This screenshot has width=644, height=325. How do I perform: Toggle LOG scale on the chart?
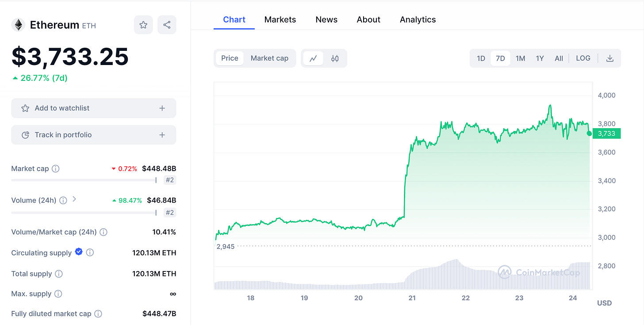coord(583,58)
